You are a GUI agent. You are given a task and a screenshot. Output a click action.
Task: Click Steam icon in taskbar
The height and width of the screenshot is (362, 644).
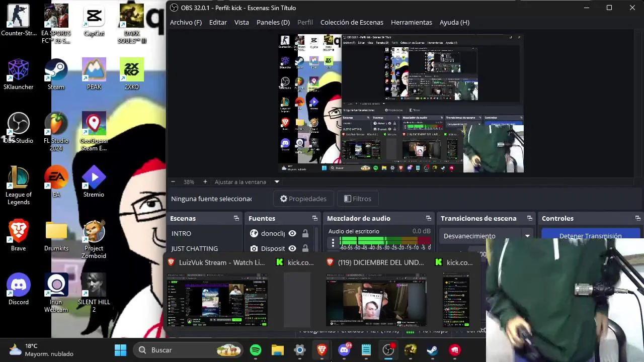[433, 350]
